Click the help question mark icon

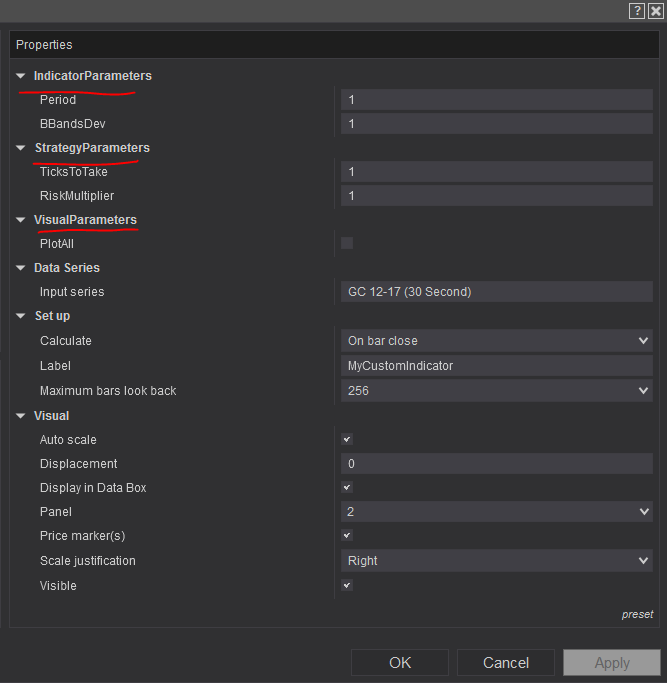tap(637, 10)
